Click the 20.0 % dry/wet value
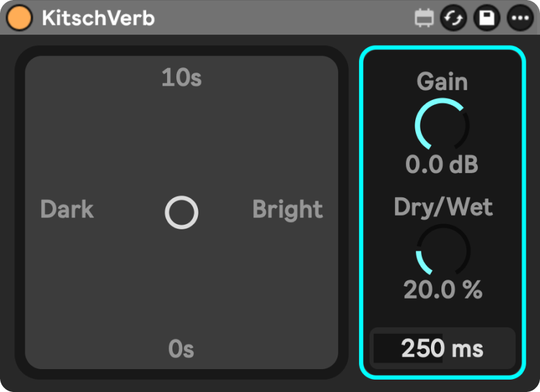Screen dimensions: 540x392 tap(443, 289)
